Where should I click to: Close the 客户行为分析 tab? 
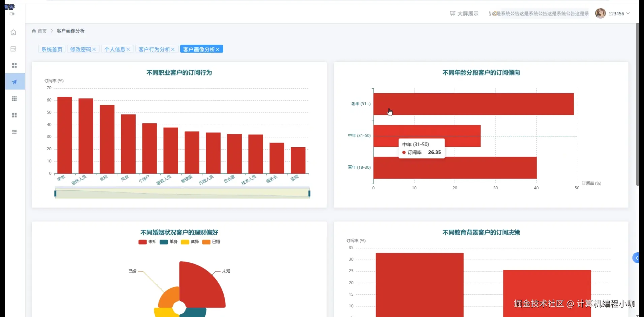pyautogui.click(x=173, y=50)
